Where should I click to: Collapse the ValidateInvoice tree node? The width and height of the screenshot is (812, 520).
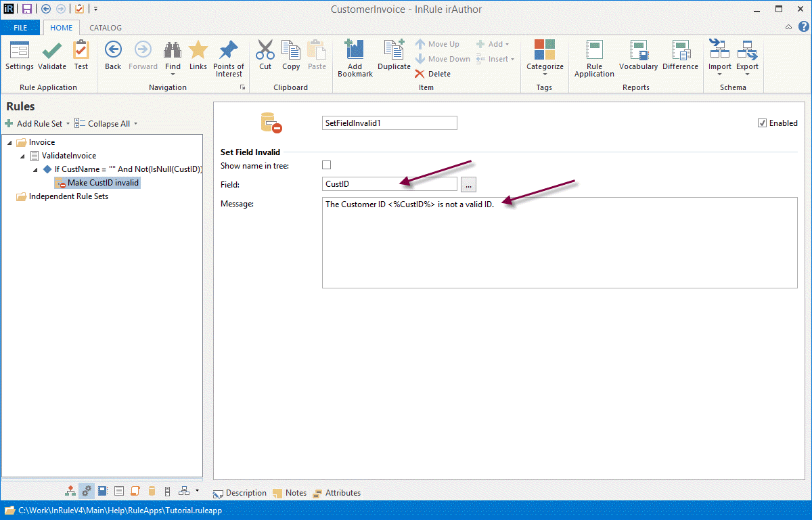click(22, 156)
